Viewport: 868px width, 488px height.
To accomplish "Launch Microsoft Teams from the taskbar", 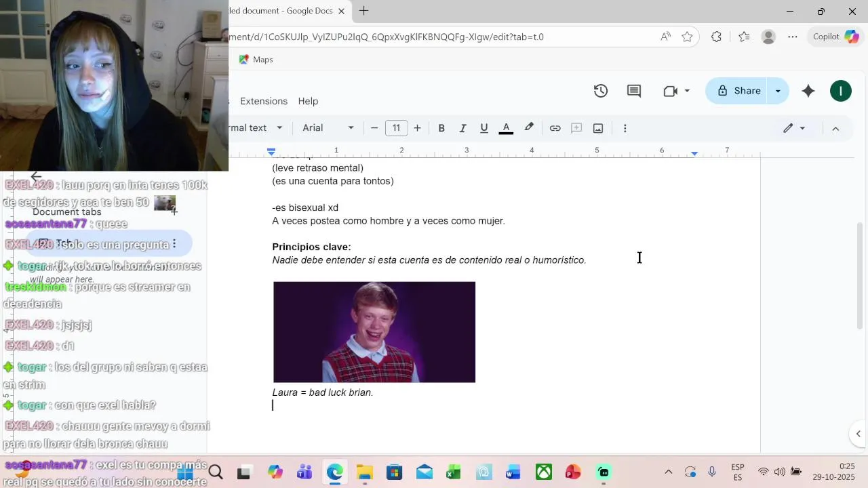I will pyautogui.click(x=304, y=472).
